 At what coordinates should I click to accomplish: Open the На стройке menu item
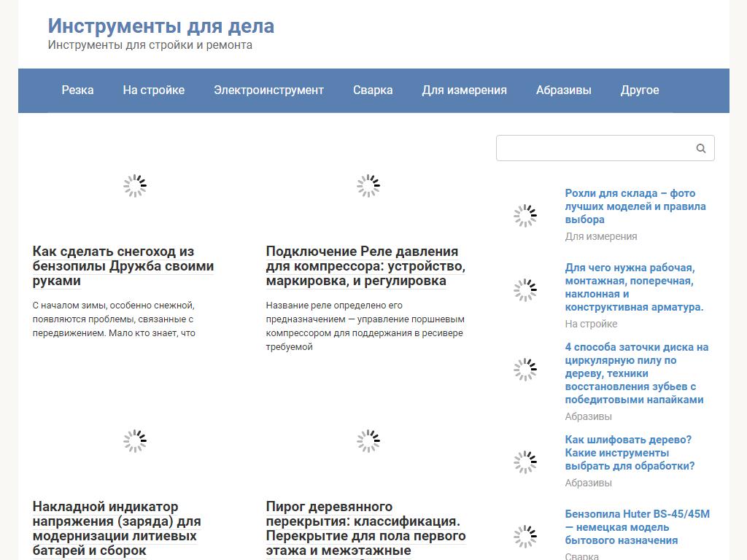pos(153,90)
